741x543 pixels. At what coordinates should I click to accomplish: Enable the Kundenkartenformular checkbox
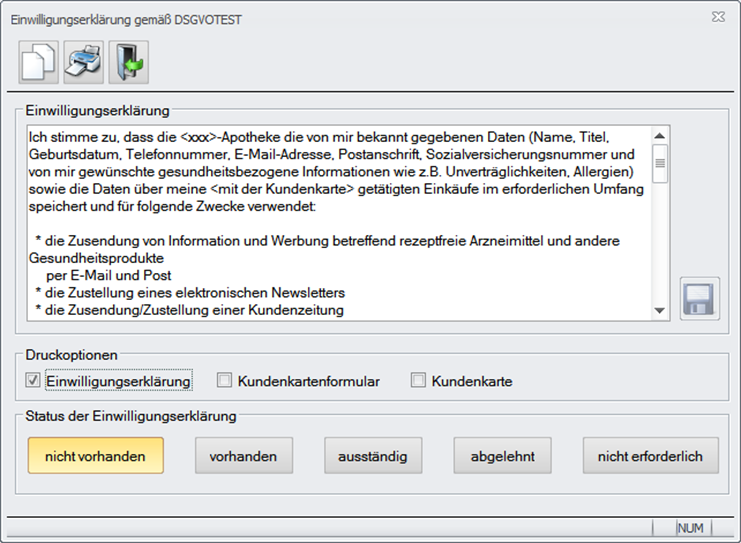click(x=225, y=380)
